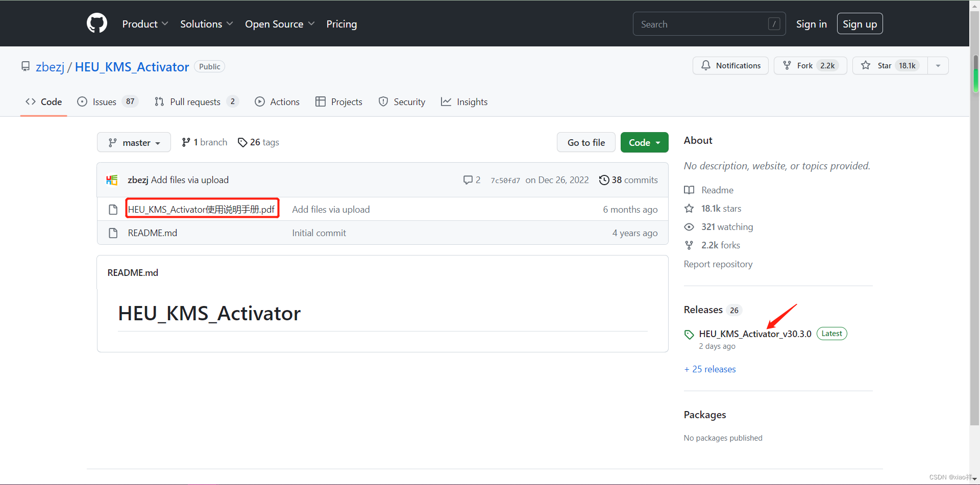Open the zbezj owner profile link

click(x=50, y=67)
